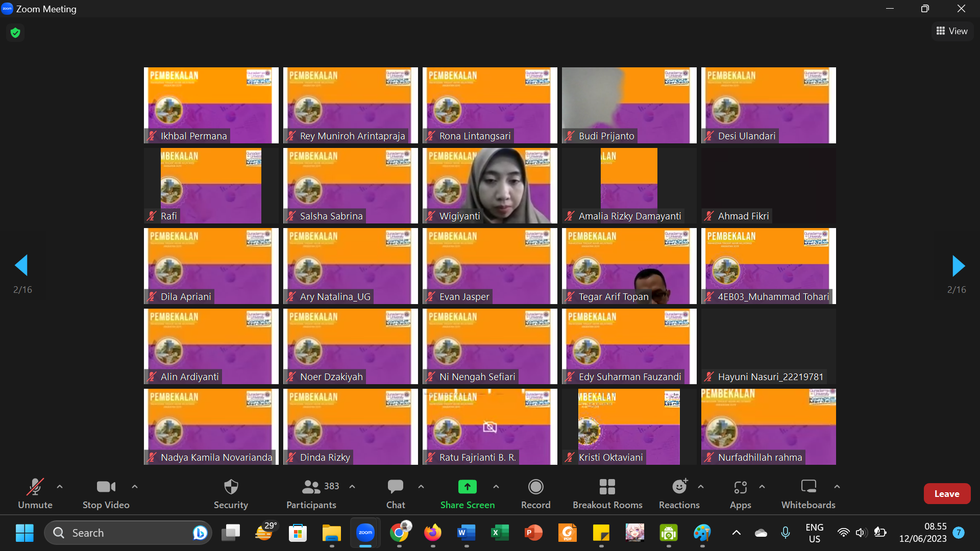Select Budi Prijanto's video tile

point(629,105)
